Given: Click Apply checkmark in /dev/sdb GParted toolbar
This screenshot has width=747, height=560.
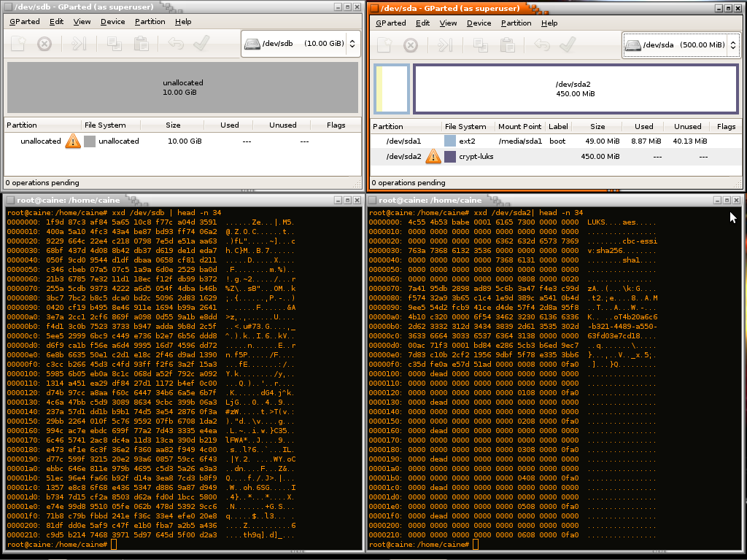Looking at the screenshot, I should [x=201, y=43].
